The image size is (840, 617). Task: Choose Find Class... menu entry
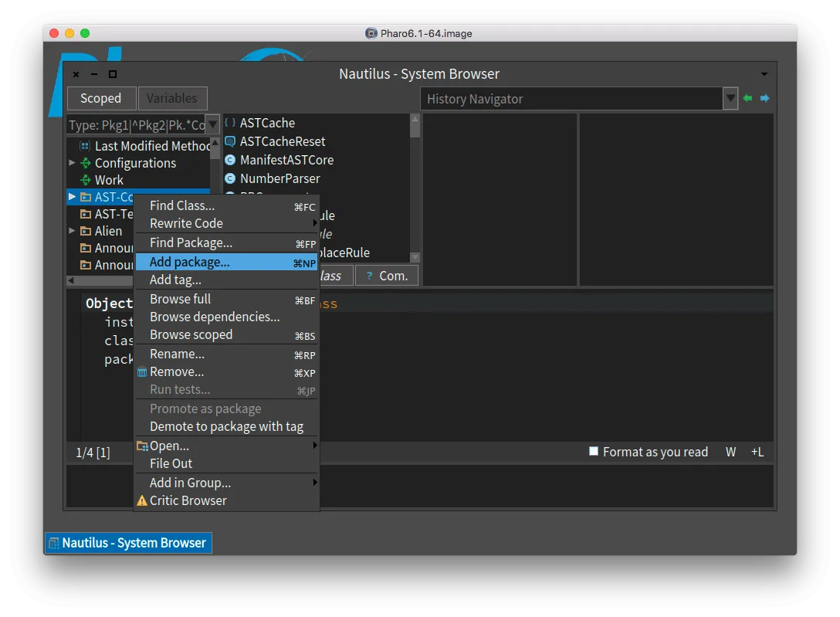pos(227,205)
